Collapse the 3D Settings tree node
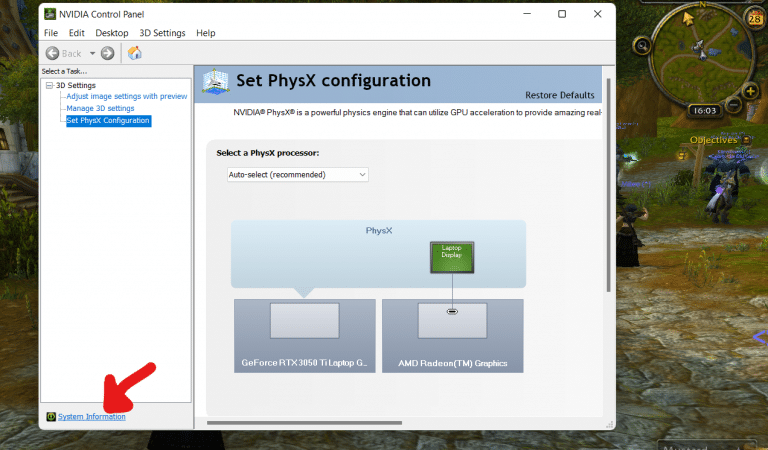This screenshot has height=450, width=768. [x=48, y=85]
